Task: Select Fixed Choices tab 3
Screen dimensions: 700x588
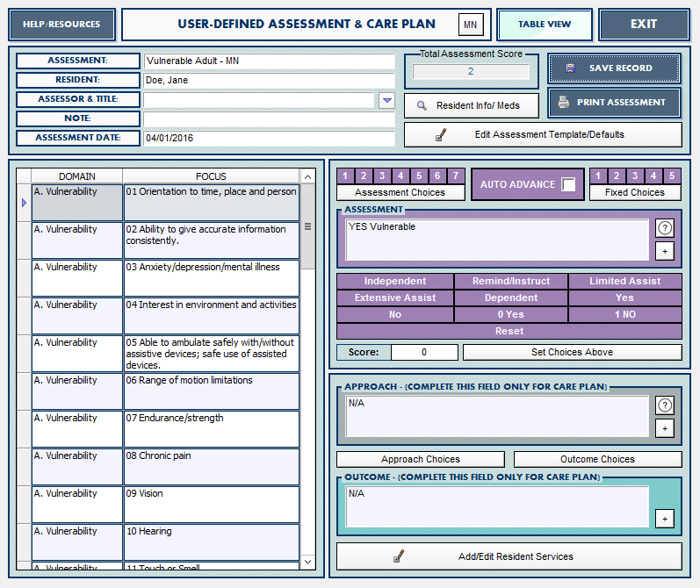Action: tap(635, 176)
